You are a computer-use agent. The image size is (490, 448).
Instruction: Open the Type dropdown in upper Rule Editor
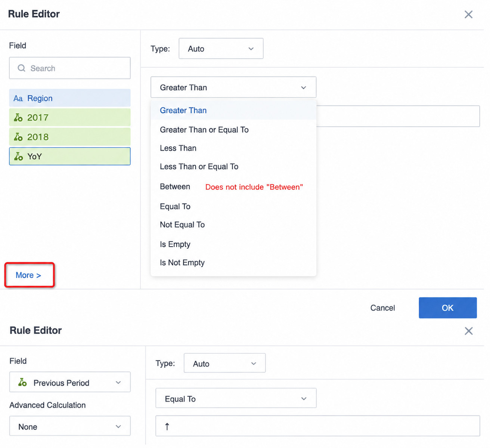click(x=221, y=49)
